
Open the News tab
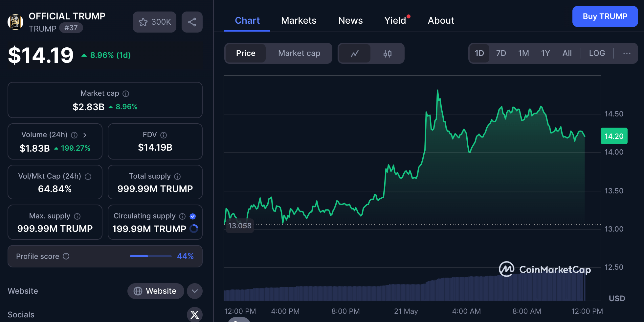[350, 20]
